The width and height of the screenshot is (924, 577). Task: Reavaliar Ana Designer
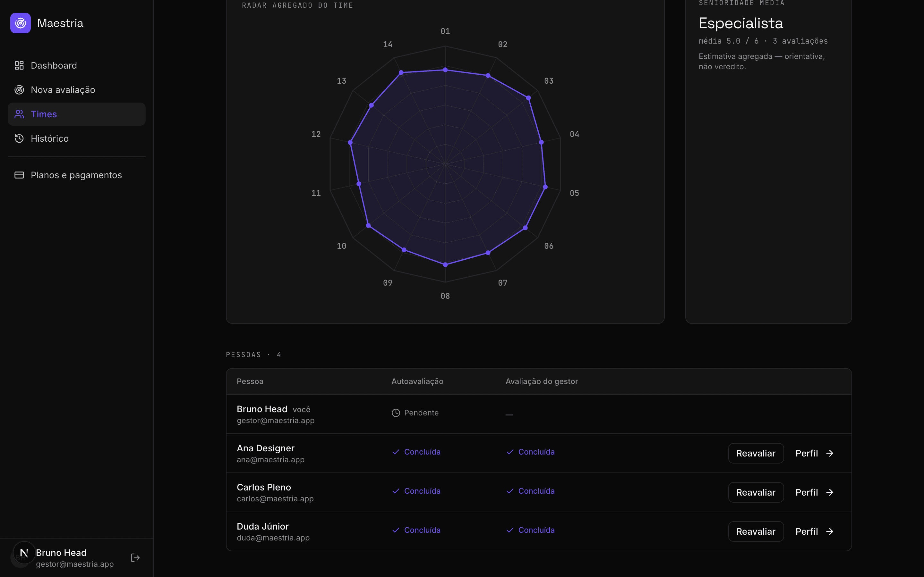point(756,453)
